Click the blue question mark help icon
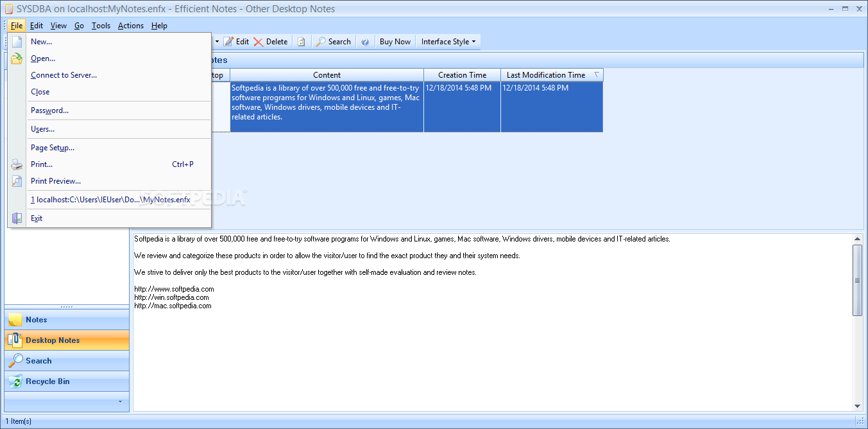This screenshot has height=429, width=868. [x=365, y=42]
